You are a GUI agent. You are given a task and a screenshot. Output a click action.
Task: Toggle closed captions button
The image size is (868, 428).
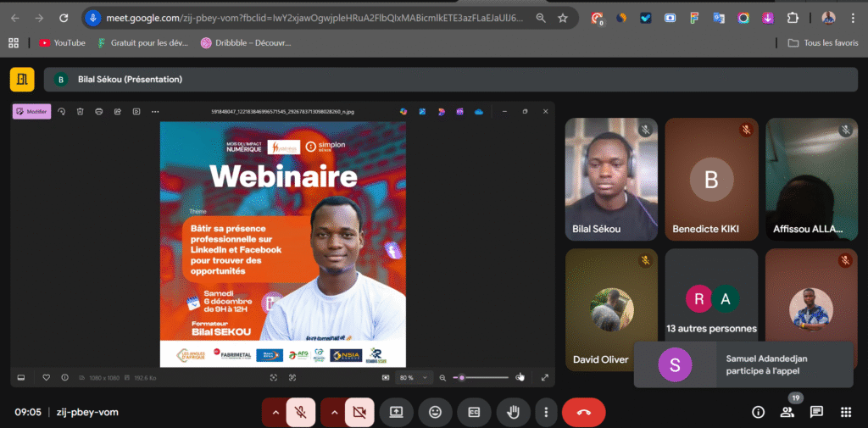(474, 412)
